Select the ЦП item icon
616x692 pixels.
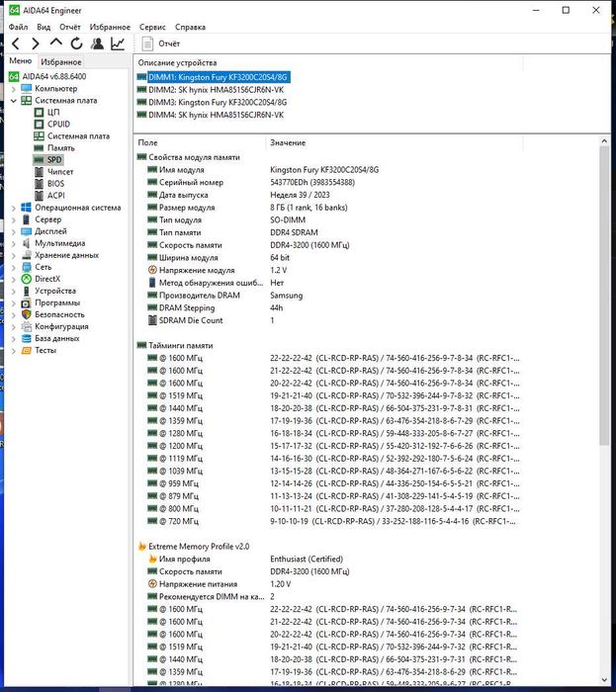[39, 112]
